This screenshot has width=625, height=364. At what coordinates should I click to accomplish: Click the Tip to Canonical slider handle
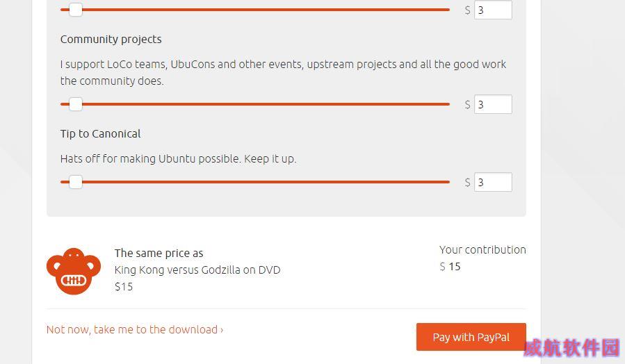pyautogui.click(x=75, y=182)
